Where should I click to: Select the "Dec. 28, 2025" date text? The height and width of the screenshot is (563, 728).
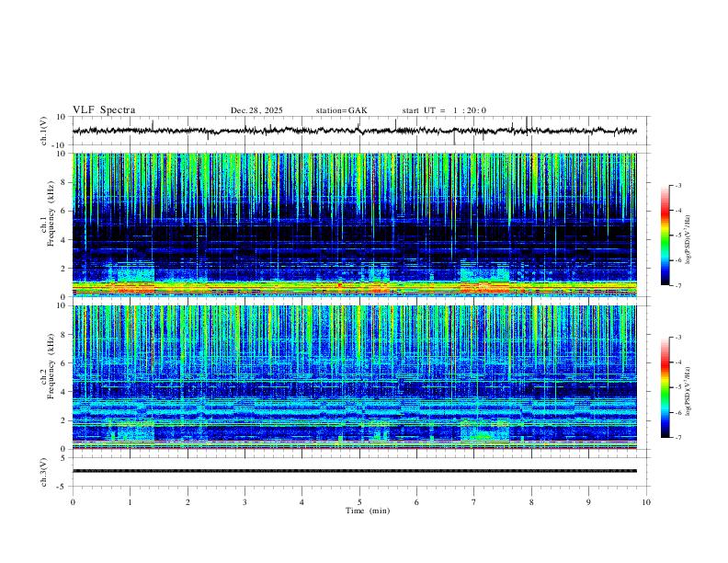point(256,110)
